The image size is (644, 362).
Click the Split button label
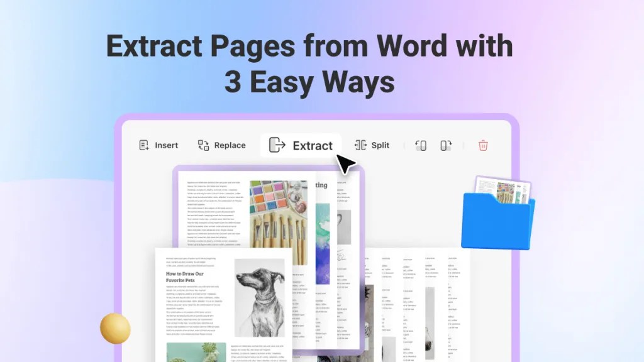(380, 145)
